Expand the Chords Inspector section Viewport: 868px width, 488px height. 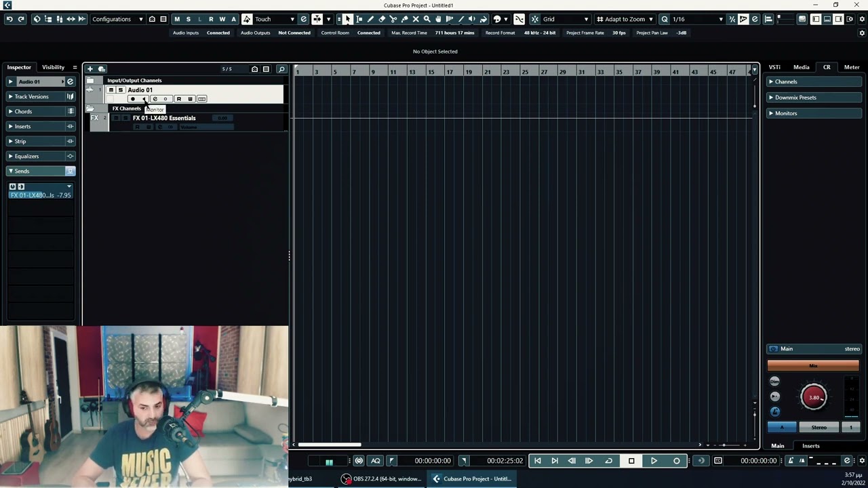(36, 111)
